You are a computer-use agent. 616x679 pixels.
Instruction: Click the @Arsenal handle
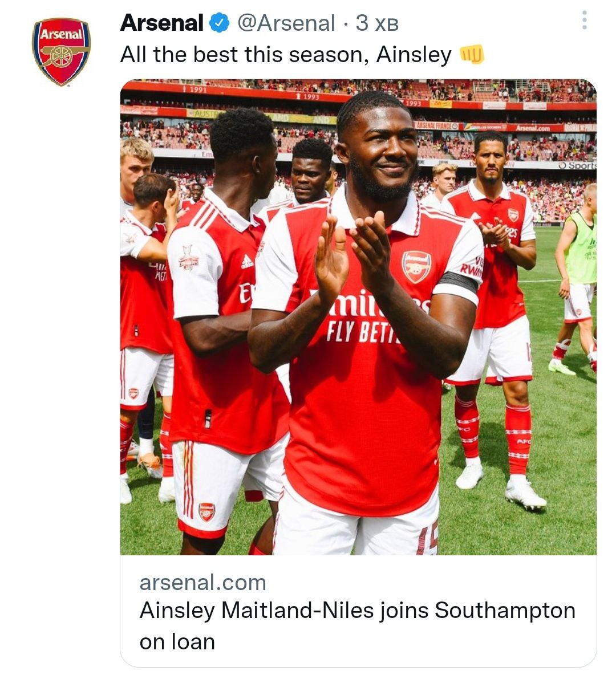click(286, 23)
